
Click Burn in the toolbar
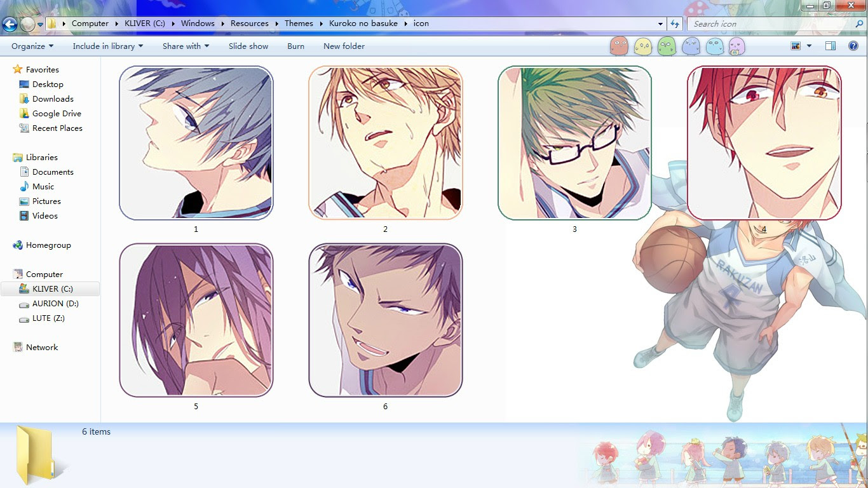coord(295,46)
